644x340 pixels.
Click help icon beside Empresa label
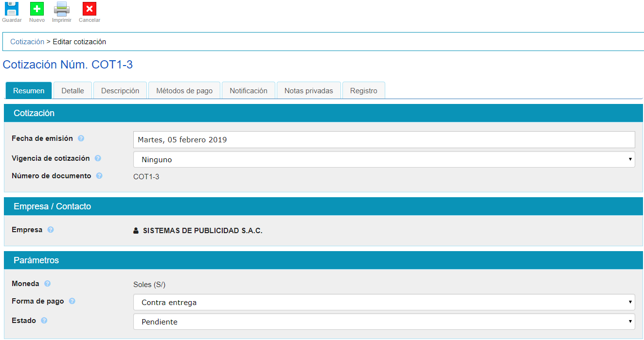pos(51,230)
